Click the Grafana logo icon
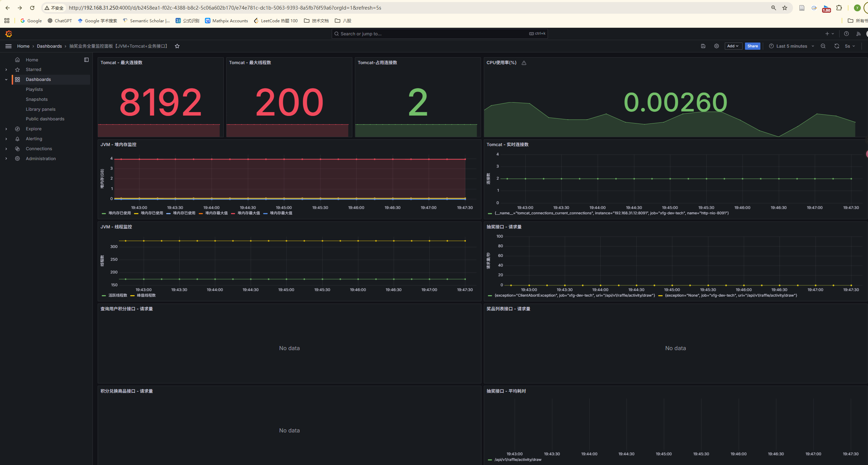868x465 pixels. tap(9, 34)
